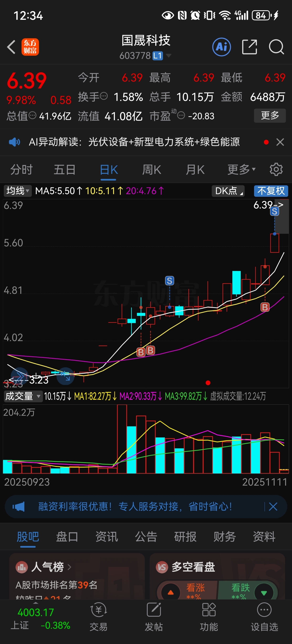Screen dimensions: 292x644
Task: Tap the 6.39 current price text
Action: coord(26,81)
